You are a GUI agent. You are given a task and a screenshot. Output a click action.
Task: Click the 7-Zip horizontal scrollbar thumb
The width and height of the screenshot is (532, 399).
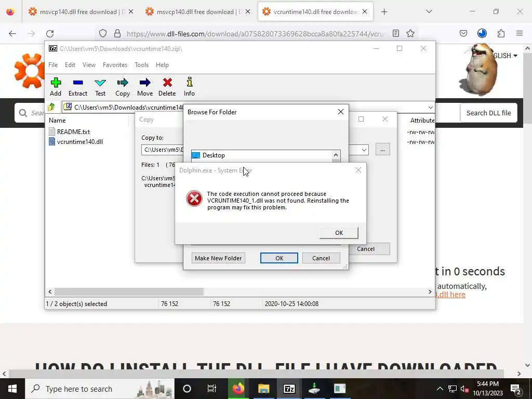tap(129, 292)
